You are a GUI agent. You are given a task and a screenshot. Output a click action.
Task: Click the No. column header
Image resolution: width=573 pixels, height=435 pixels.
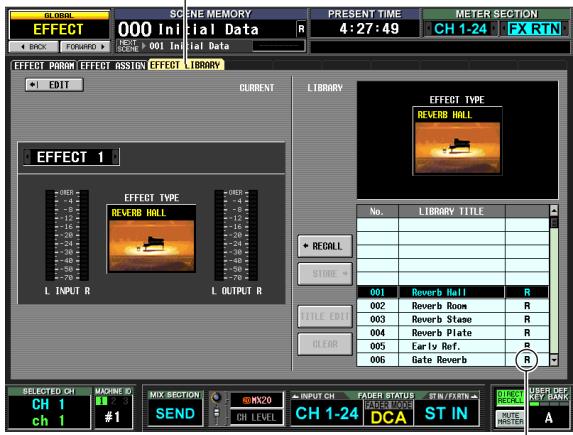[x=377, y=211]
